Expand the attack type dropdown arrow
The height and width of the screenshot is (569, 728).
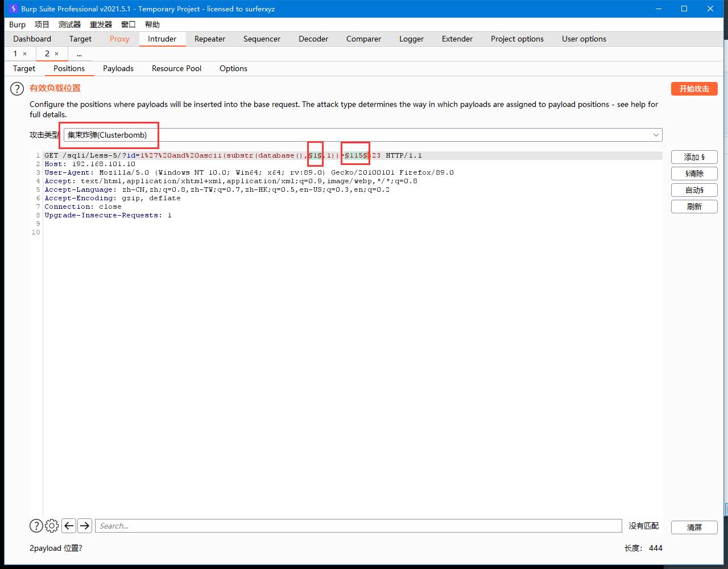point(656,135)
